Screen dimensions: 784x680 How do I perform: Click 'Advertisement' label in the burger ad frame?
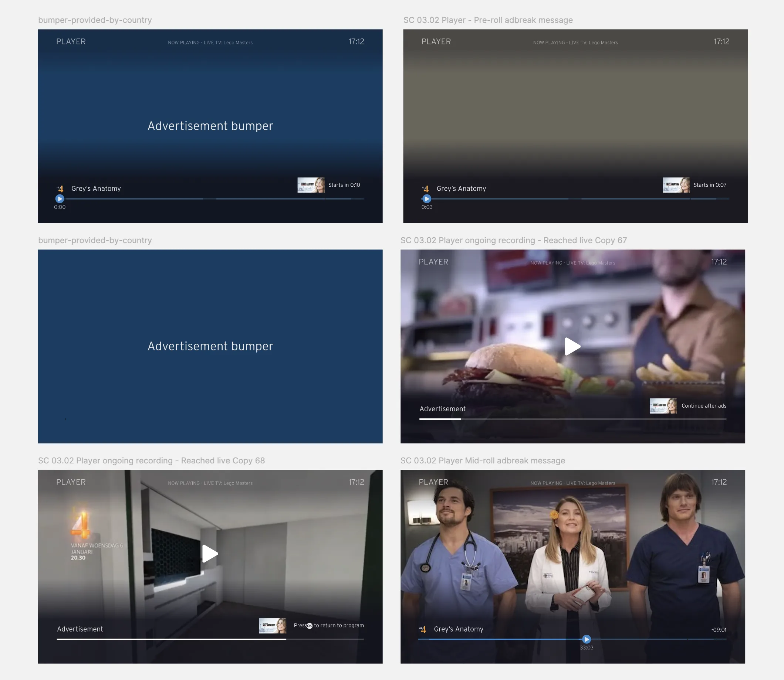point(442,409)
